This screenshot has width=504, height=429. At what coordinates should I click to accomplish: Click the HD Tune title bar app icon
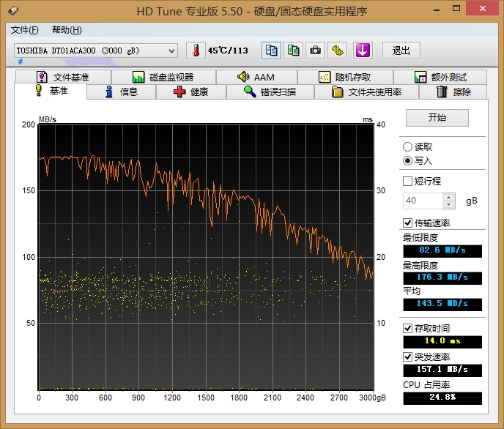click(13, 11)
